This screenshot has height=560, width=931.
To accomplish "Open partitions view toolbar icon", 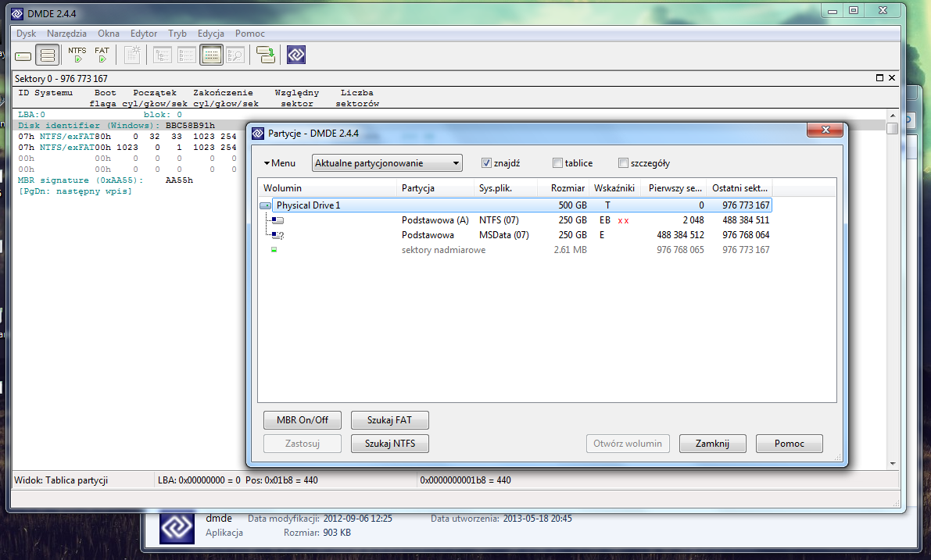I will [x=48, y=55].
